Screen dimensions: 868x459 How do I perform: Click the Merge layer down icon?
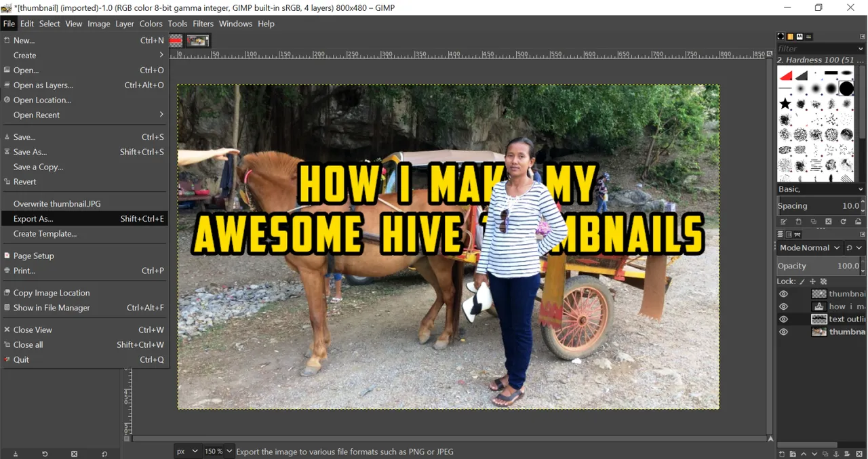click(848, 454)
